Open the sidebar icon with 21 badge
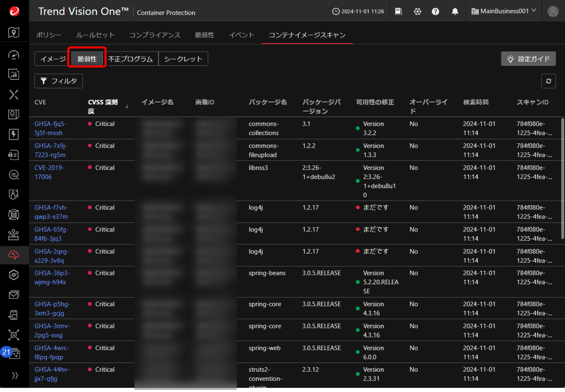This screenshot has width=565, height=392. point(14,353)
